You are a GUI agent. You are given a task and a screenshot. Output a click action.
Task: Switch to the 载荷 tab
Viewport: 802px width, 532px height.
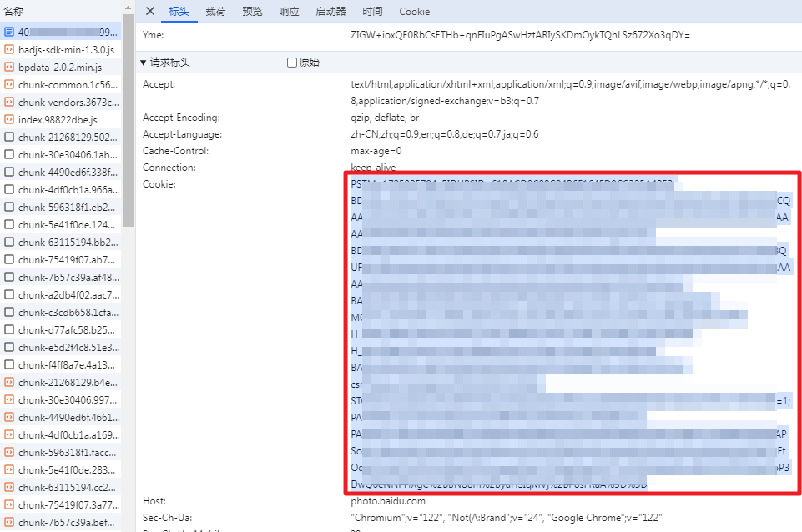click(216, 12)
